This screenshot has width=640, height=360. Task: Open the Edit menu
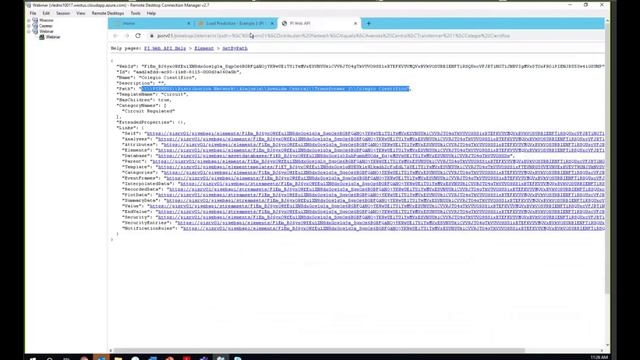click(46, 13)
